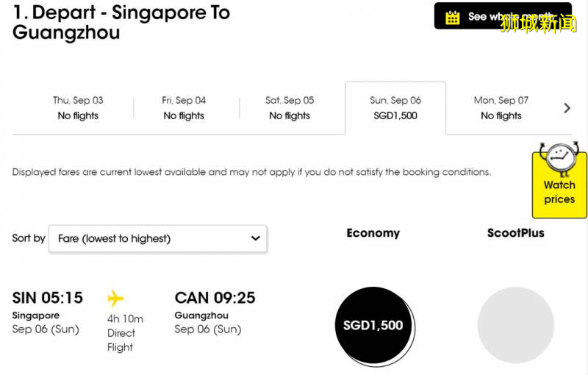Select the grey ScootPlus fare circle
The image size is (588, 375).
click(515, 325)
